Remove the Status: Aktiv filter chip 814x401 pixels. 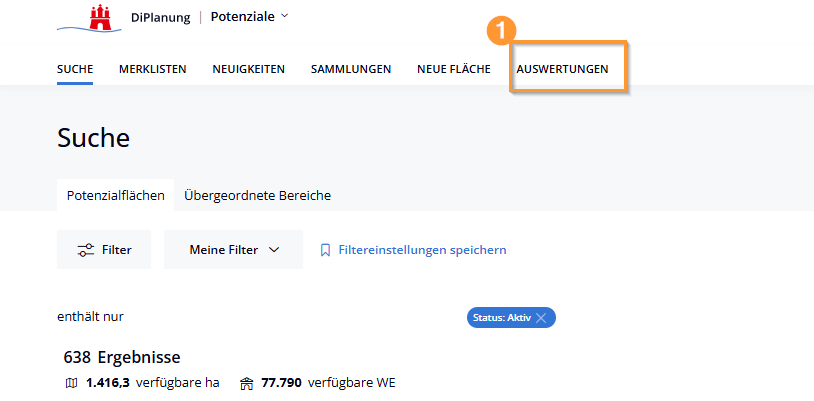click(x=541, y=318)
